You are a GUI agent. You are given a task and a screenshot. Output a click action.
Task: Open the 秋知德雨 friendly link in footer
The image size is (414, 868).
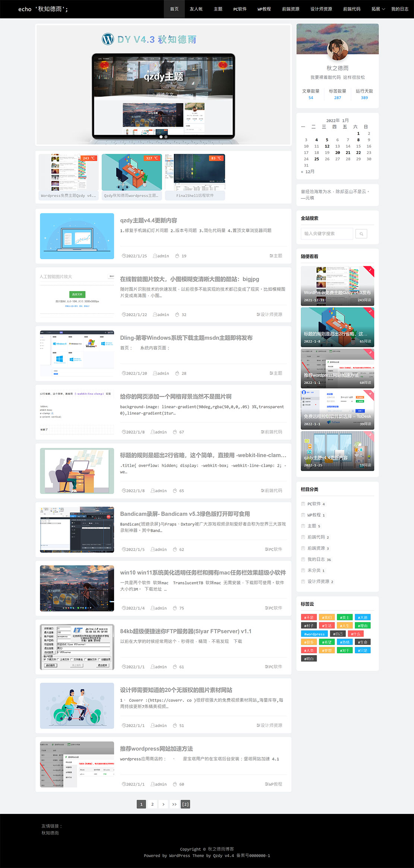[50, 833]
